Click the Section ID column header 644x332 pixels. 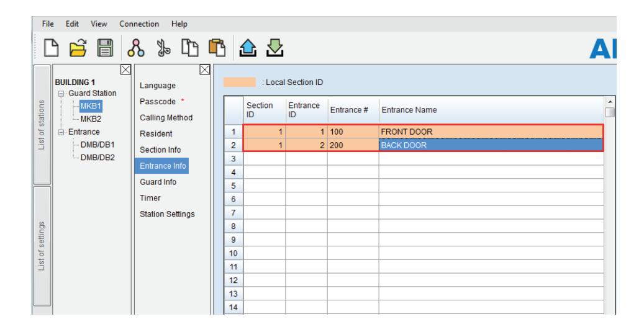265,110
